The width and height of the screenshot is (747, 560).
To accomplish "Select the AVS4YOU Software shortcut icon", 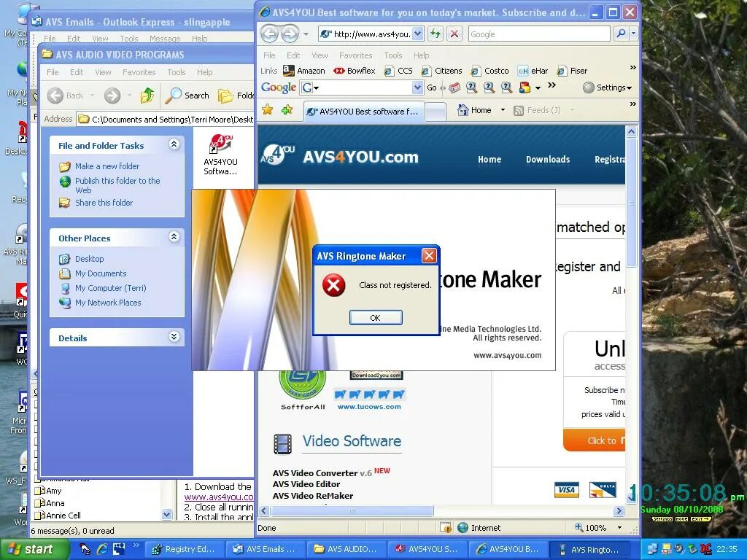I will [220, 155].
